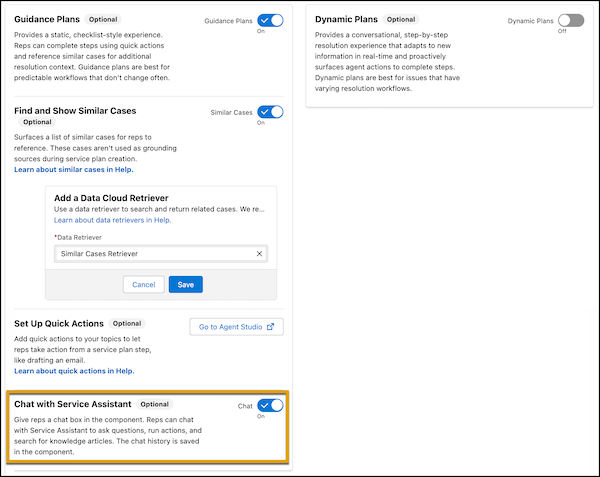Click the 'Give reps a chat box' description

[108, 436]
